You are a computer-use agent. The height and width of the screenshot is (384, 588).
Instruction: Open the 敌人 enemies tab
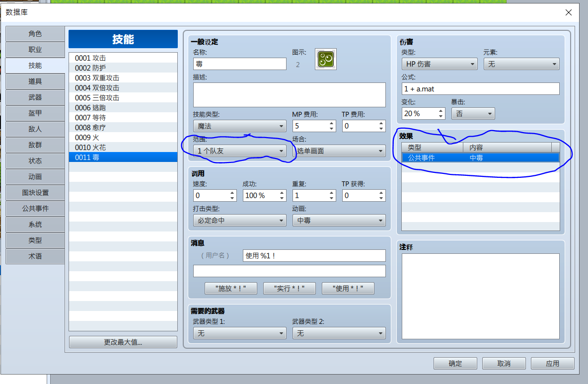(x=35, y=129)
